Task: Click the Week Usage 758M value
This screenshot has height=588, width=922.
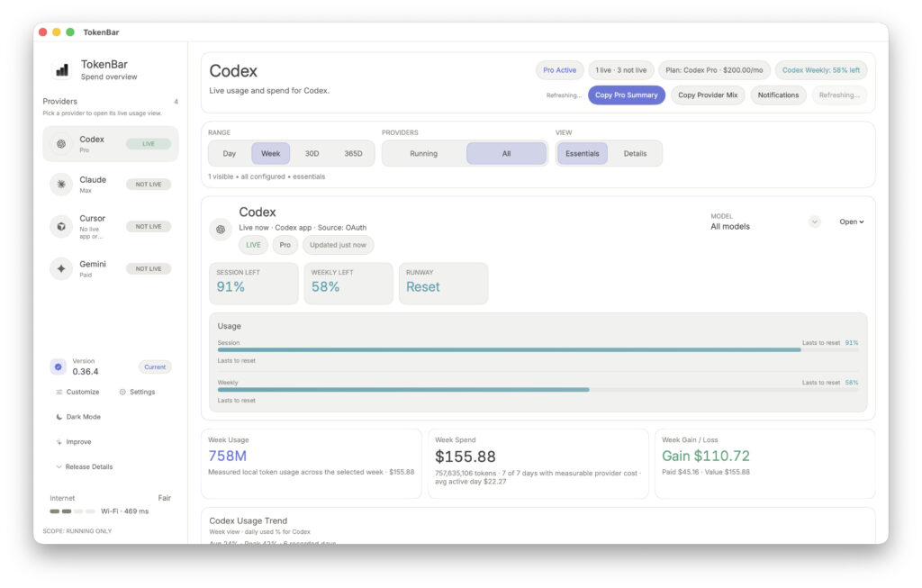Action: pos(228,457)
